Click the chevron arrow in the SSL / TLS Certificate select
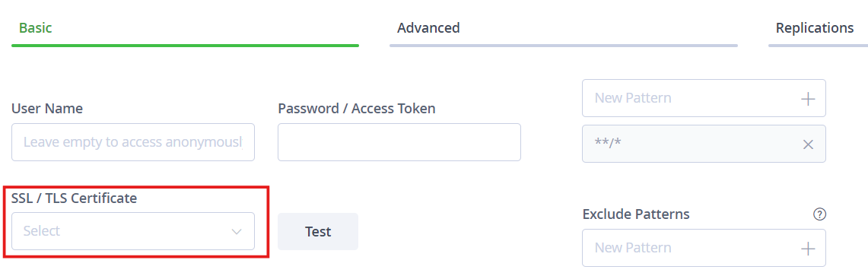Viewport: 868px width, 276px height. point(237,231)
